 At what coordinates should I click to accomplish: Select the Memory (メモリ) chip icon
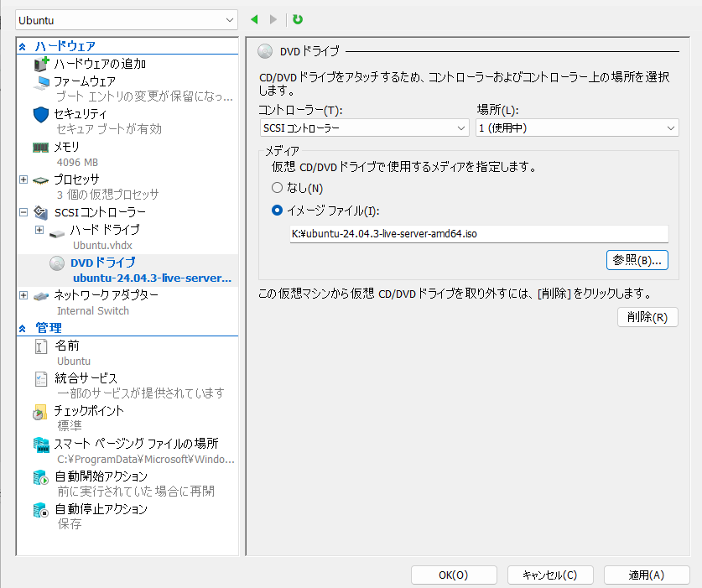(x=41, y=147)
